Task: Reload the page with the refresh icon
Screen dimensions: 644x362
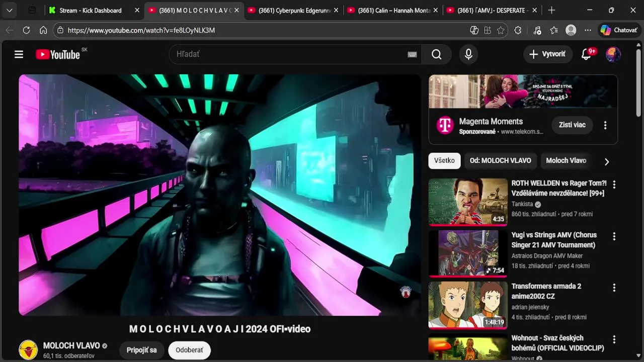Action: pos(26,30)
